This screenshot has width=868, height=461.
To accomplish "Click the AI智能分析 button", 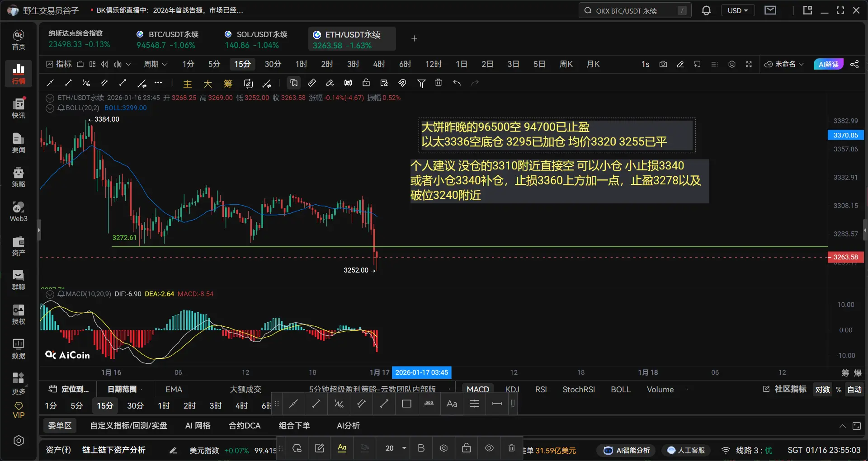I will pyautogui.click(x=627, y=450).
